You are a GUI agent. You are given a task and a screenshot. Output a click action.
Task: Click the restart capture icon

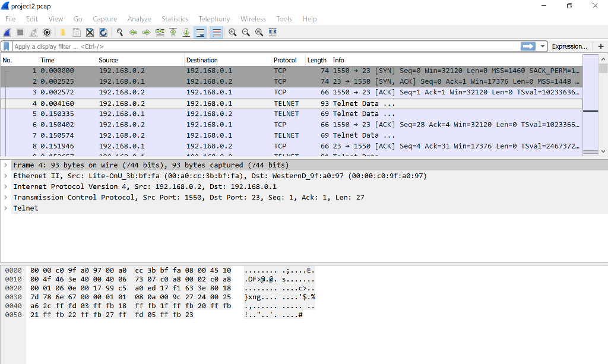[x=34, y=33]
